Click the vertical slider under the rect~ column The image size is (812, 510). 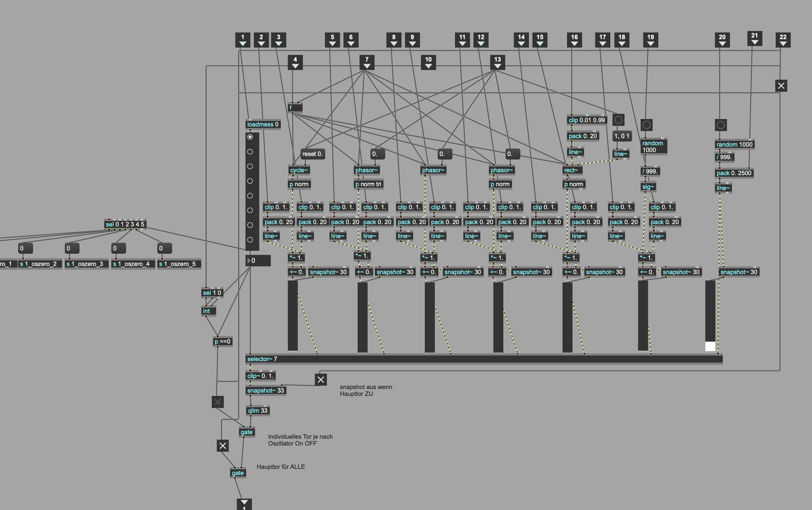tap(567, 317)
